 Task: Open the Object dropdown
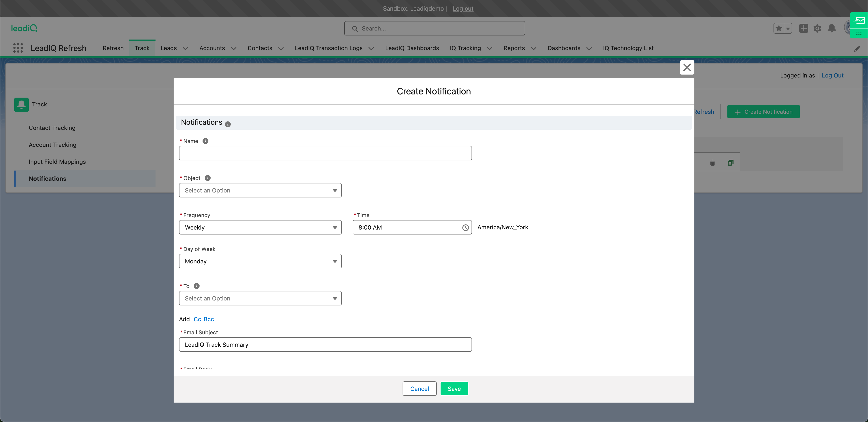(260, 190)
